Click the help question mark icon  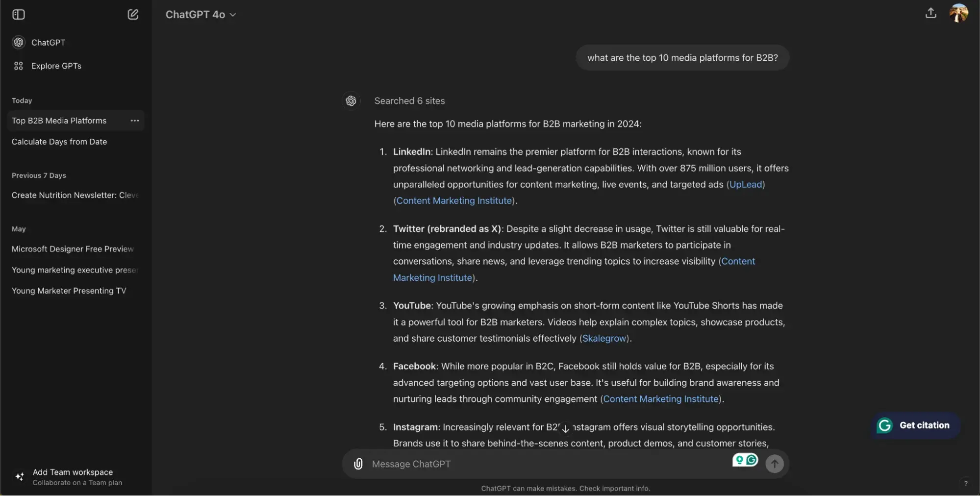click(966, 483)
